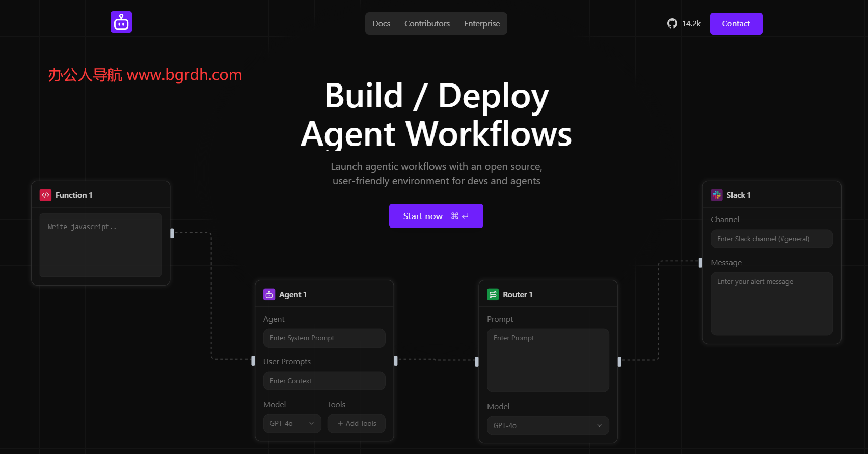Click the Slack 1 input connector handle
Screen dimensions: 868x454
pos(700,262)
